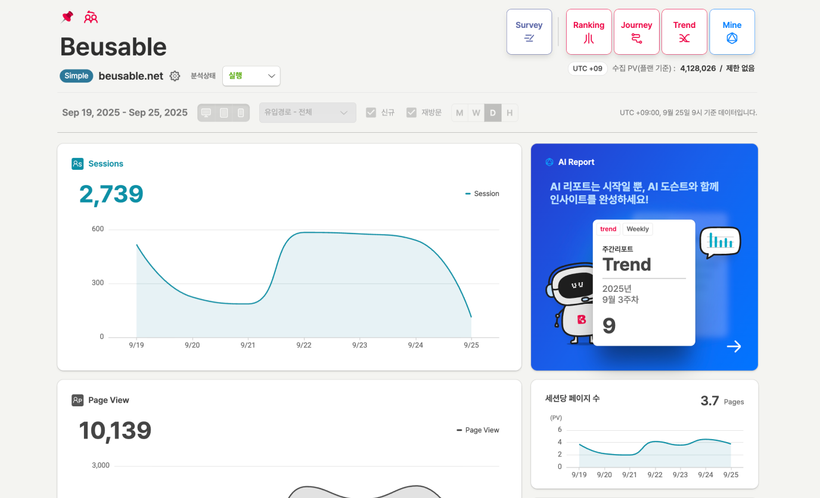This screenshot has width=820, height=498.
Task: Open the team members icon
Action: click(x=91, y=17)
